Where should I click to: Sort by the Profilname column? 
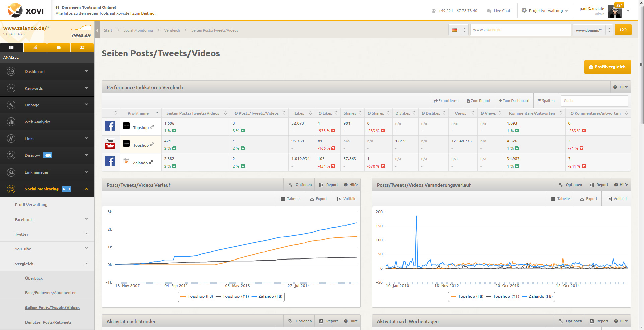click(141, 113)
